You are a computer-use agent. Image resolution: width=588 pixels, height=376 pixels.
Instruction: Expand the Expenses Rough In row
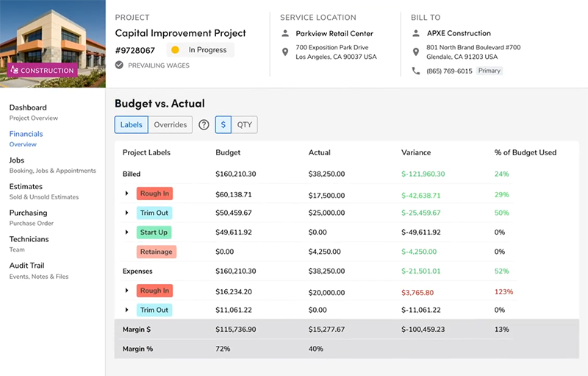click(x=126, y=291)
